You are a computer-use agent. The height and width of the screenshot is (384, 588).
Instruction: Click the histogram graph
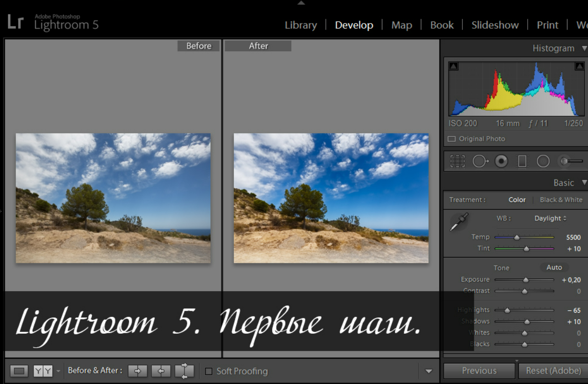click(x=516, y=89)
